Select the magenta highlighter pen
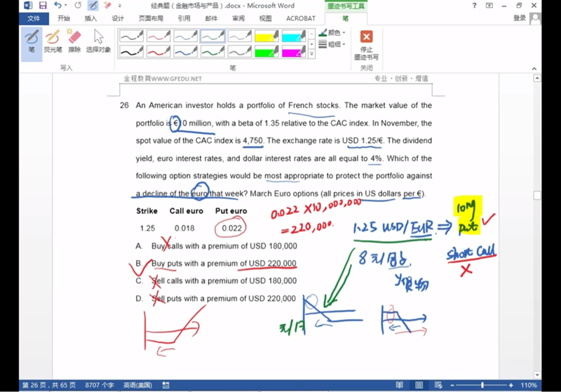 tap(294, 51)
